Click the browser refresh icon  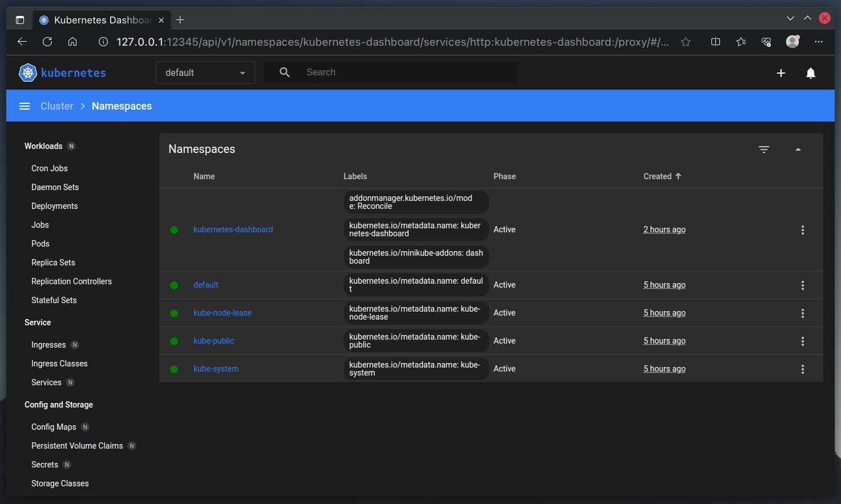click(x=47, y=42)
